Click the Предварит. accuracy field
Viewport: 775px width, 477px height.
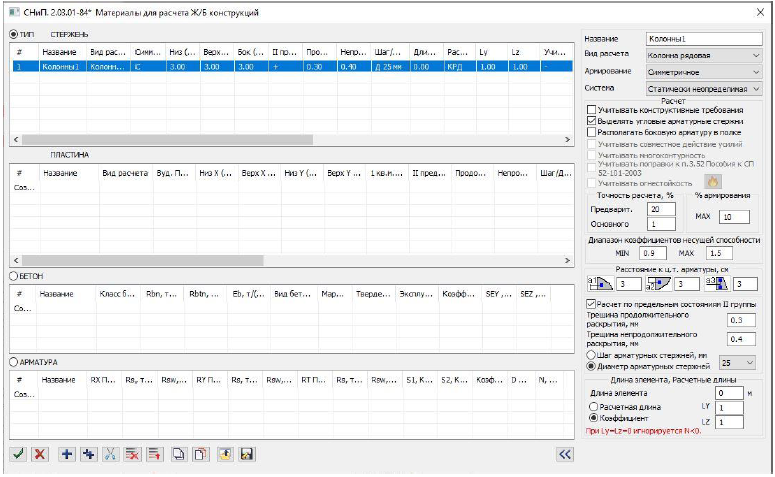[661, 209]
